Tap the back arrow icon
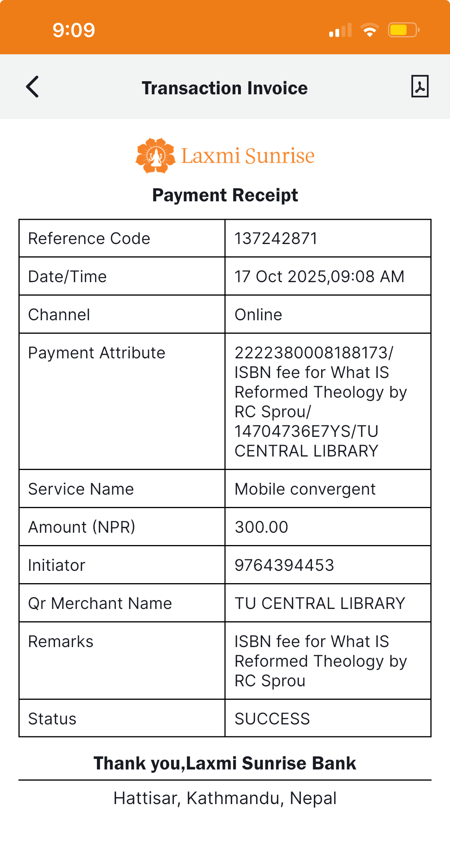Image resolution: width=450 pixels, height=868 pixels. (33, 87)
